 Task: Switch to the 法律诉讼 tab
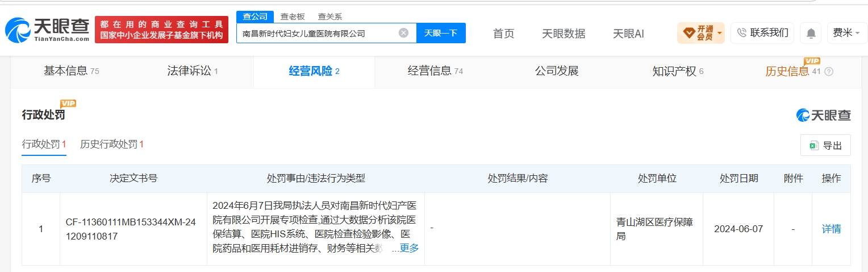click(x=193, y=71)
